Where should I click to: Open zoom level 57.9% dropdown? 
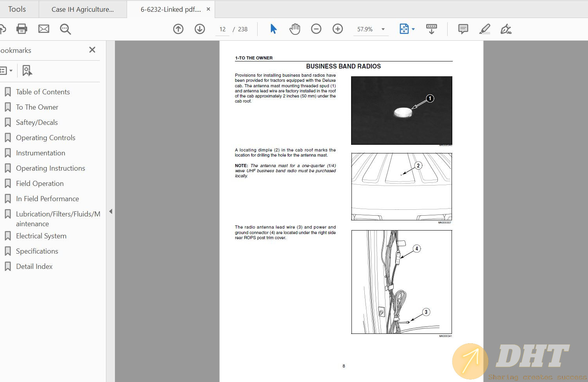[x=383, y=29]
